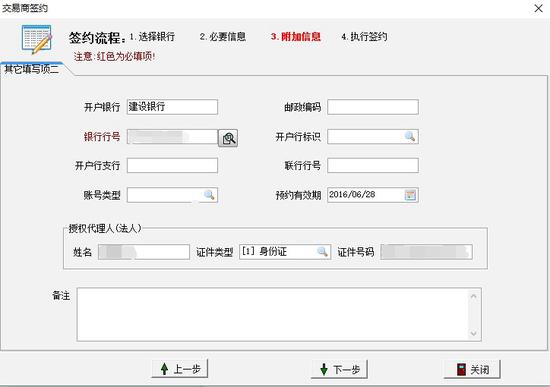Click the 下一步 next button

339,369
